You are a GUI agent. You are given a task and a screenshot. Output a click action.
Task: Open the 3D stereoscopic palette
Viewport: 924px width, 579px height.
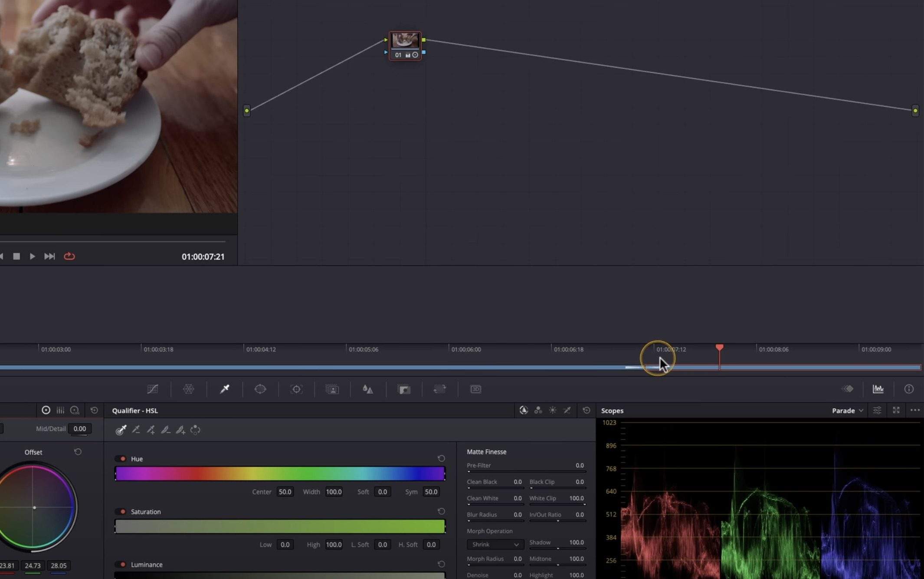475,389
